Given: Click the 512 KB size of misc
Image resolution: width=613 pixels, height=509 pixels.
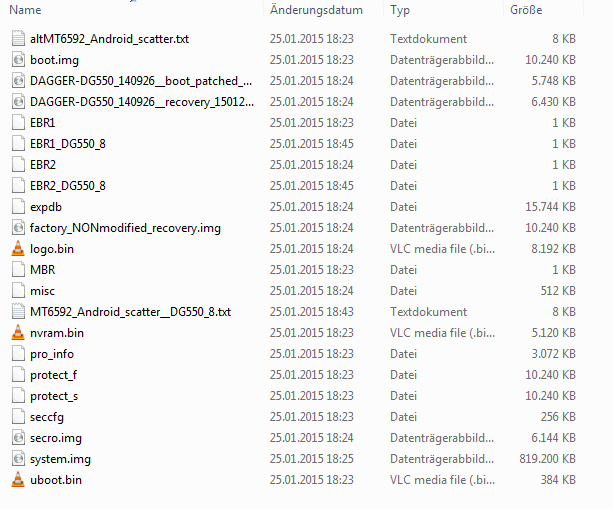Looking at the screenshot, I should pos(558,291).
